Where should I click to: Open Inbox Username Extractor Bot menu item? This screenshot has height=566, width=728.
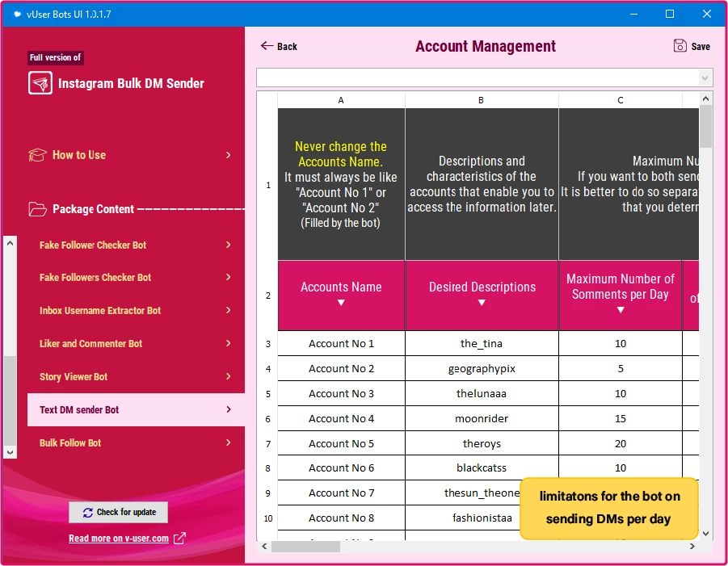point(136,310)
